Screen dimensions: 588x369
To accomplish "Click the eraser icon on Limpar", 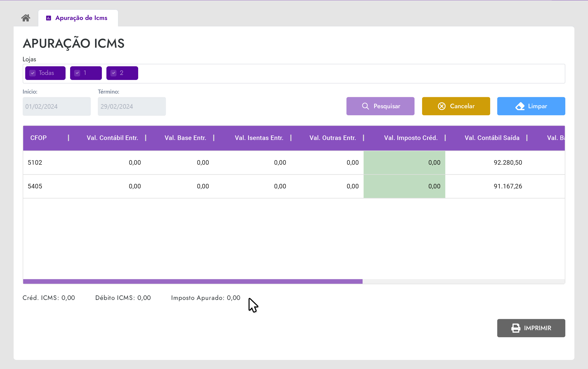I will pos(520,106).
